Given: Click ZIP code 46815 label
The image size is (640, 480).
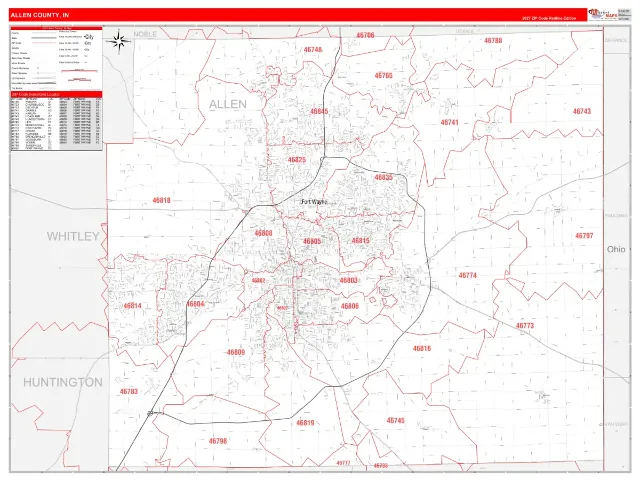Looking at the screenshot, I should pos(360,240).
